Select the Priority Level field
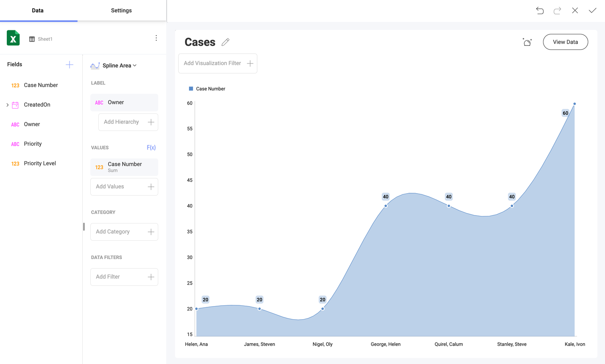This screenshot has height=364, width=605. [x=40, y=163]
